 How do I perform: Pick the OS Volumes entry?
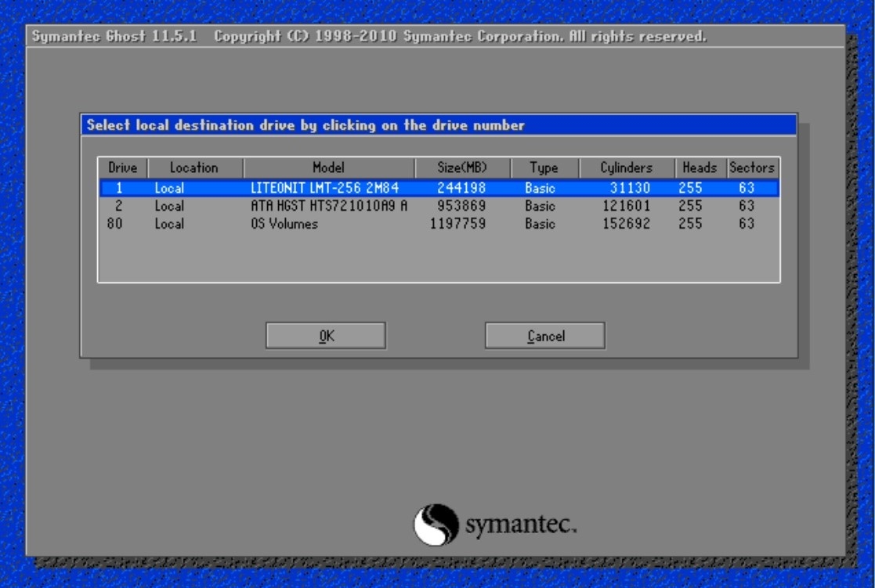(x=284, y=224)
